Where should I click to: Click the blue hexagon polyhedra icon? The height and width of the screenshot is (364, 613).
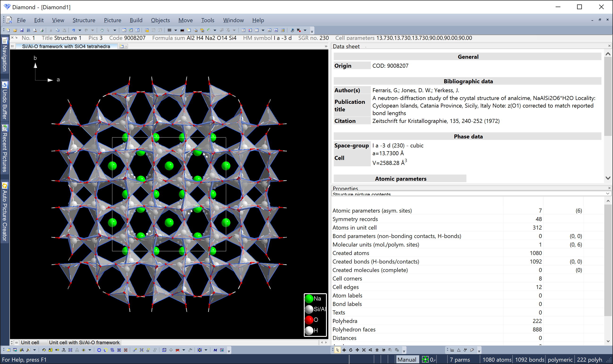tap(99, 350)
